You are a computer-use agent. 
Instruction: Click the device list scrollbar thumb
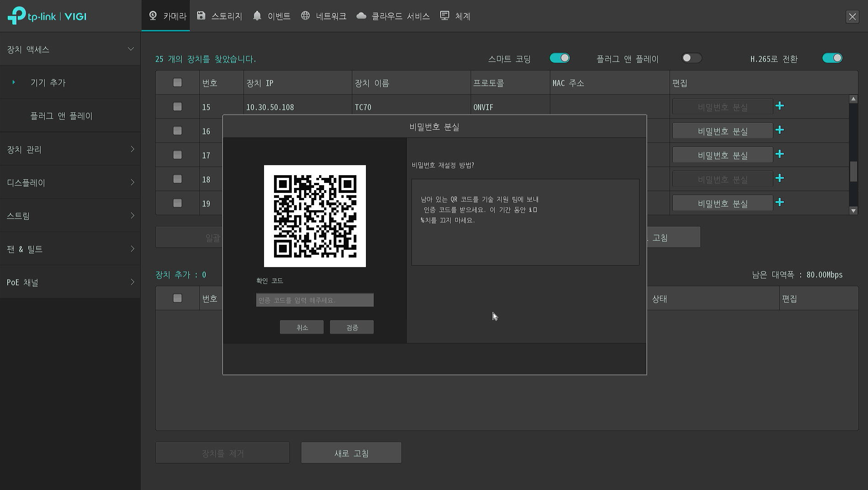click(x=853, y=172)
